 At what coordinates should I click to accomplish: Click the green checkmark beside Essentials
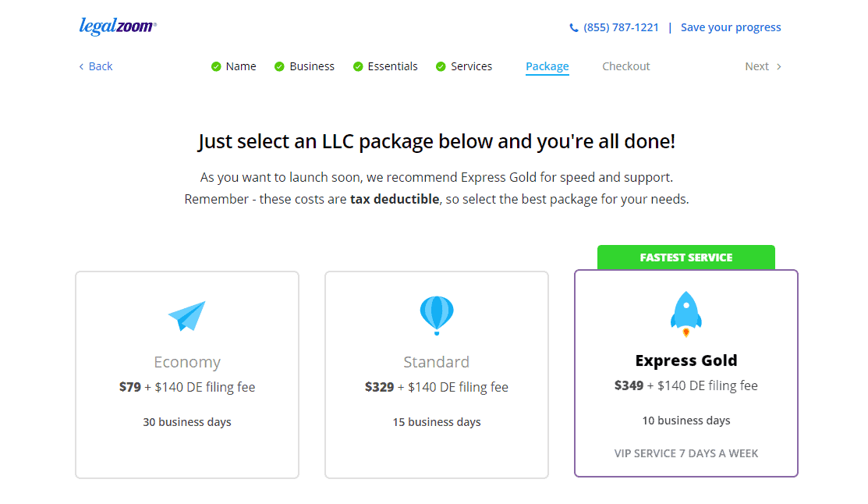(x=358, y=66)
